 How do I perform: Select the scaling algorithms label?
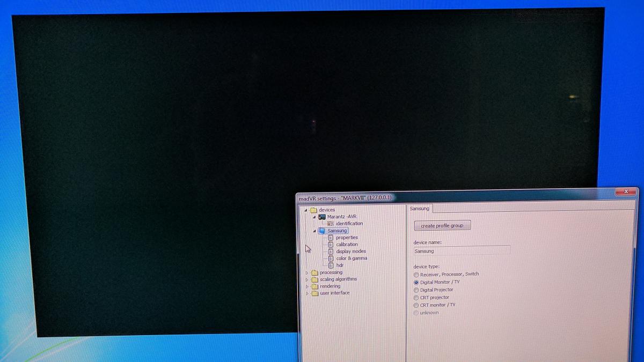point(338,279)
